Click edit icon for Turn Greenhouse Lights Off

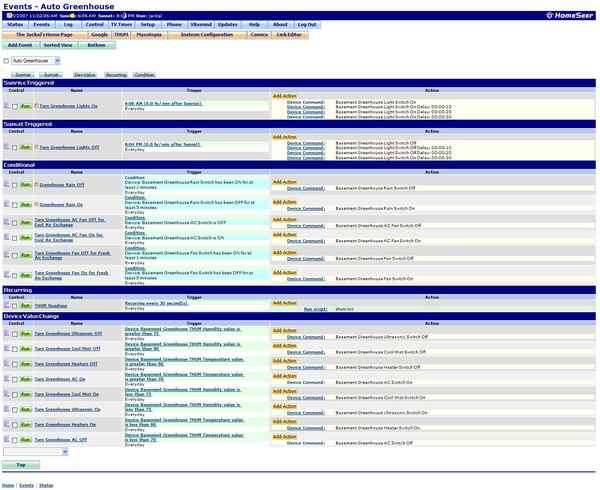click(7, 147)
